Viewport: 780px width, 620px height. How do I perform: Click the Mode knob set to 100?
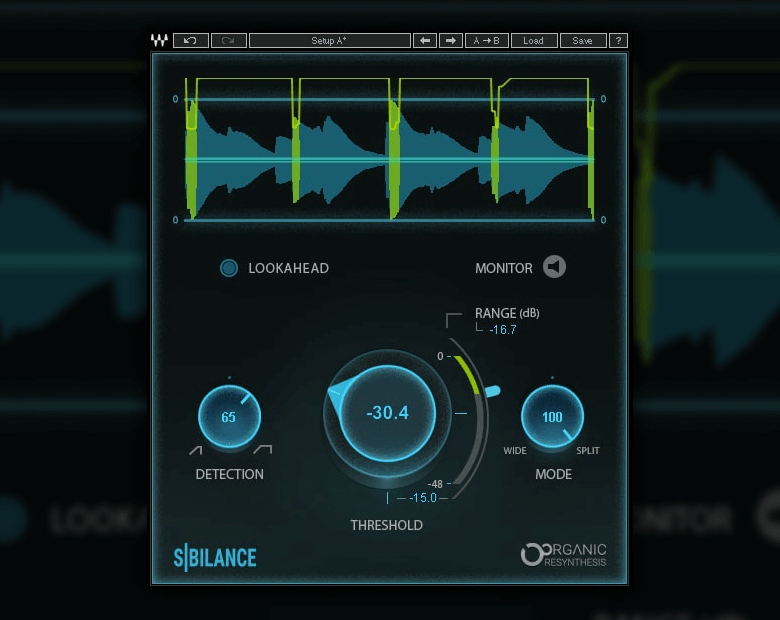(x=552, y=416)
